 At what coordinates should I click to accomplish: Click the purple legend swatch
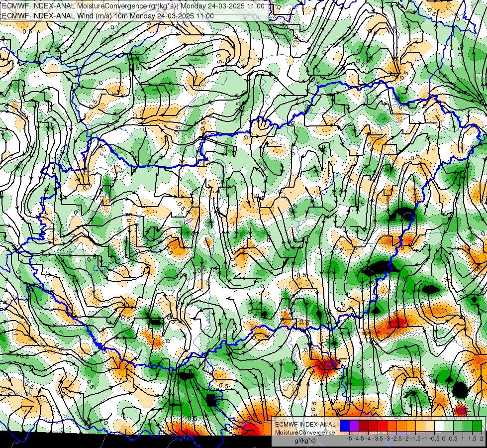[x=354, y=426]
